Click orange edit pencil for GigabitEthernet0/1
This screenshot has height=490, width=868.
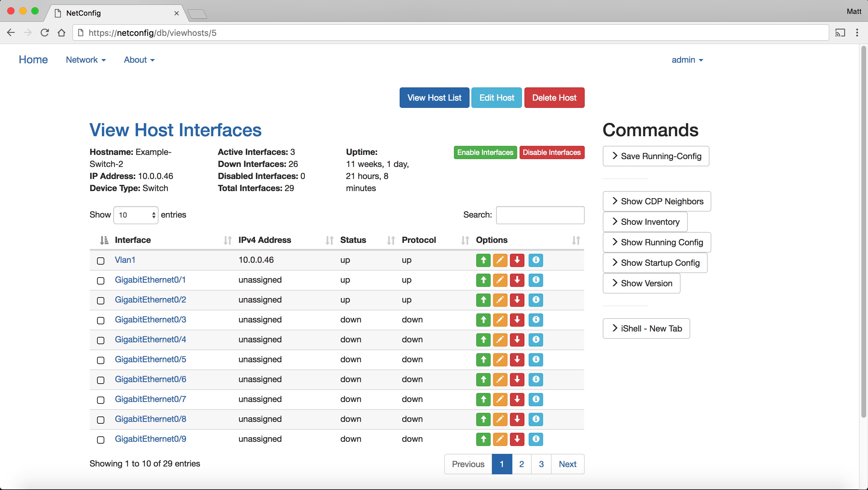tap(500, 280)
